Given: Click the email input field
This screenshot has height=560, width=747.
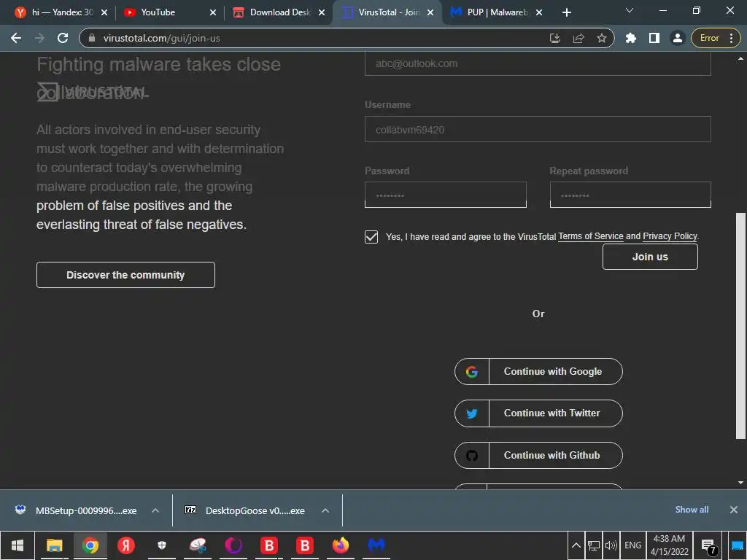Looking at the screenshot, I should (538, 64).
